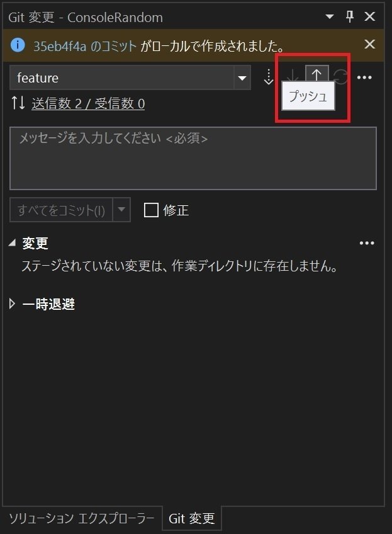Image resolution: width=392 pixels, height=534 pixels.
Task: Open the feature branch dropdown
Action: coord(130,77)
